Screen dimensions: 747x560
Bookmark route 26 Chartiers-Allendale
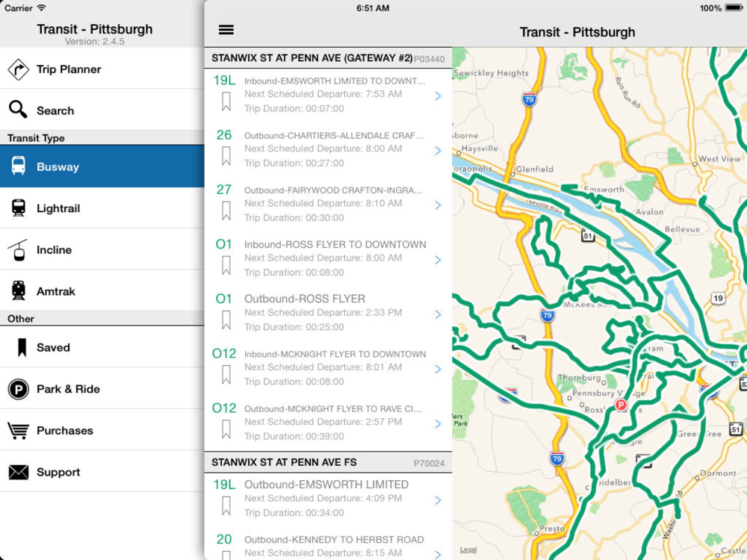226,156
